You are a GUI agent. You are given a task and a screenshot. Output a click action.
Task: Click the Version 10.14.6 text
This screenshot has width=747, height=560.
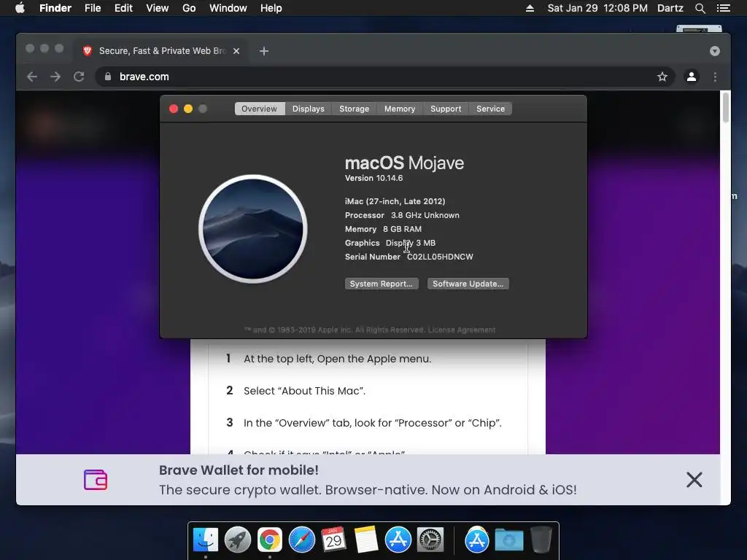pos(374,178)
